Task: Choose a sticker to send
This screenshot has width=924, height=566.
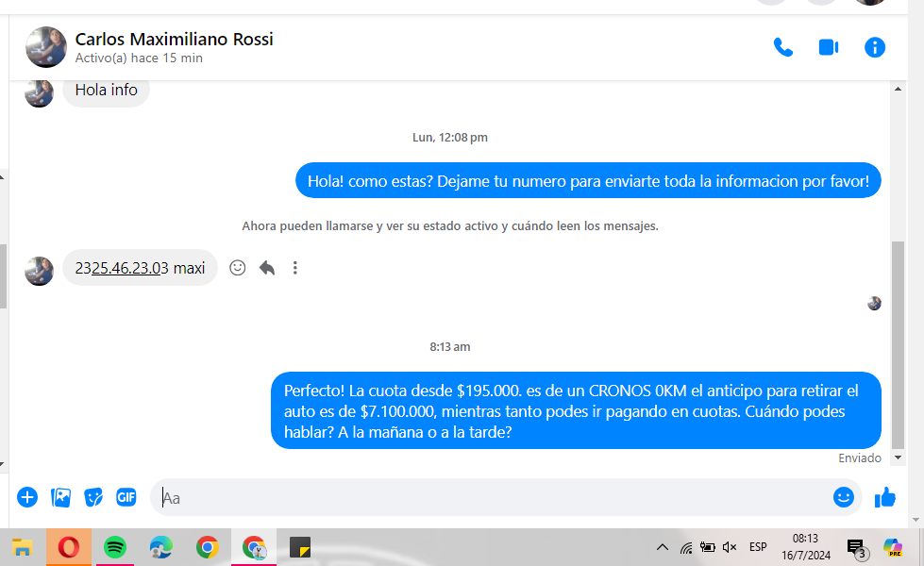Action: 93,497
